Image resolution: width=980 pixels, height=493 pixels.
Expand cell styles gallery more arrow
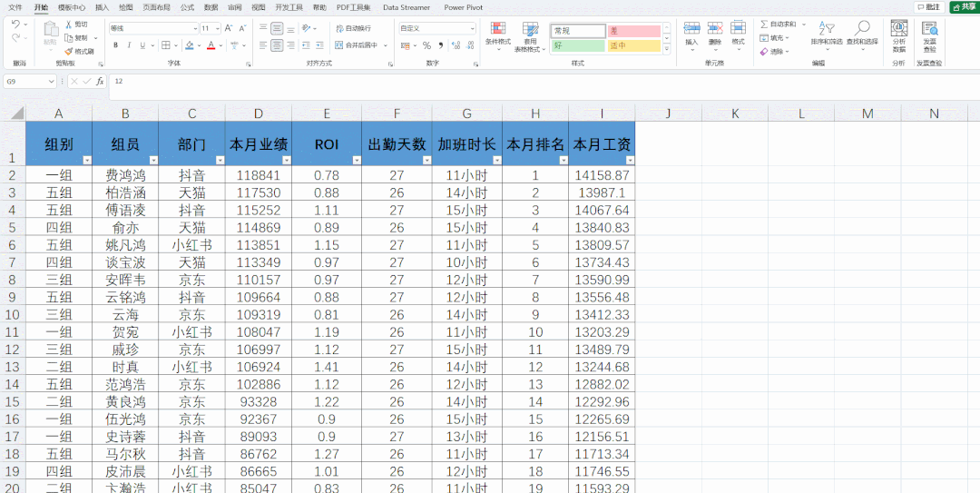click(667, 48)
